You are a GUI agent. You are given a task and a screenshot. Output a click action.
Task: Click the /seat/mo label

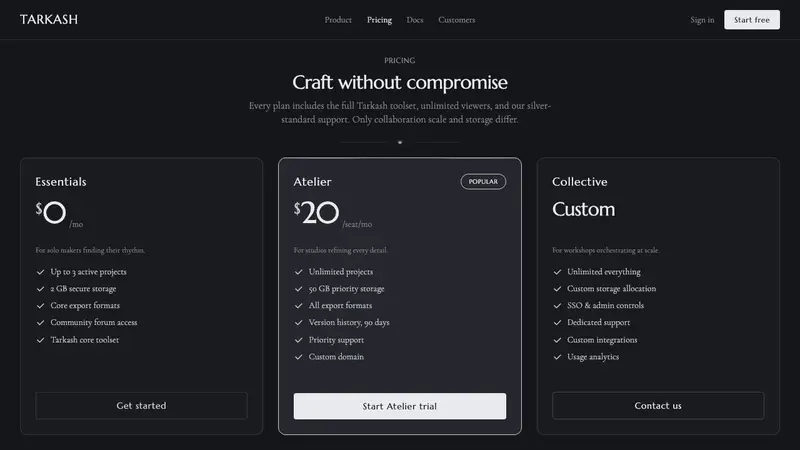click(357, 224)
